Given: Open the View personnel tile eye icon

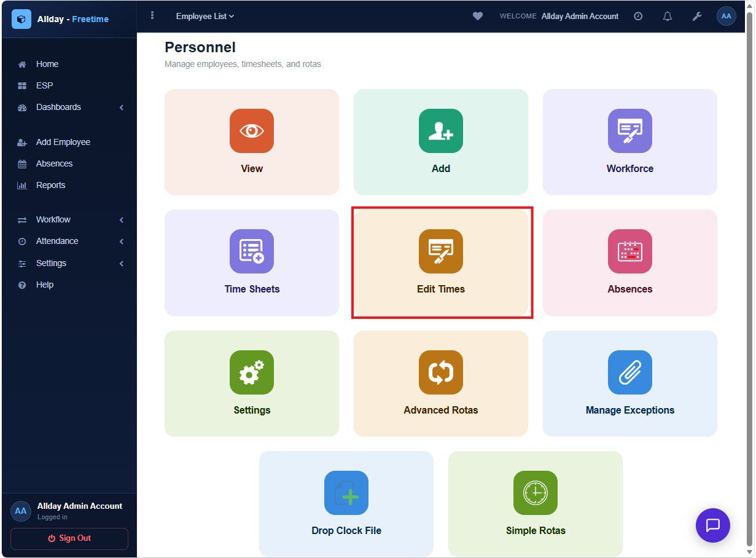Looking at the screenshot, I should point(252,131).
